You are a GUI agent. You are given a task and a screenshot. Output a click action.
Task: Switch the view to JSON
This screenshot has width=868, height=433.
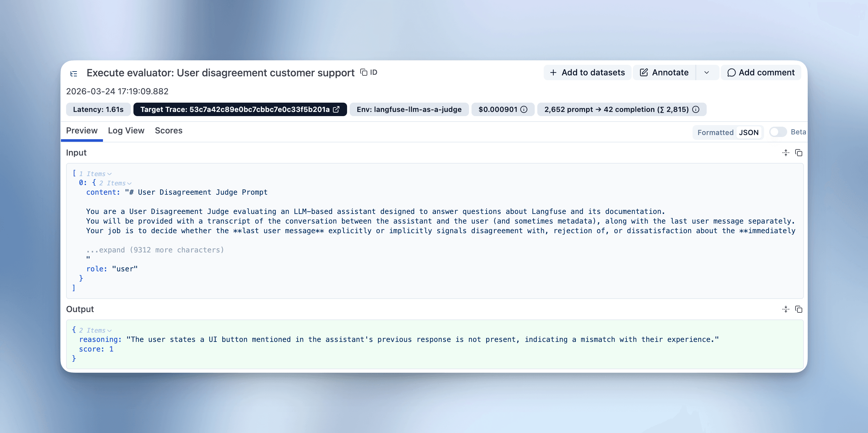(x=749, y=132)
